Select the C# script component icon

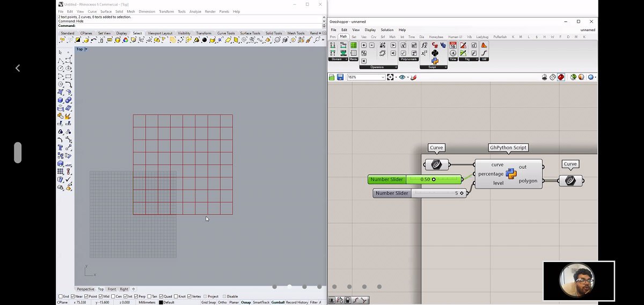pos(435,46)
